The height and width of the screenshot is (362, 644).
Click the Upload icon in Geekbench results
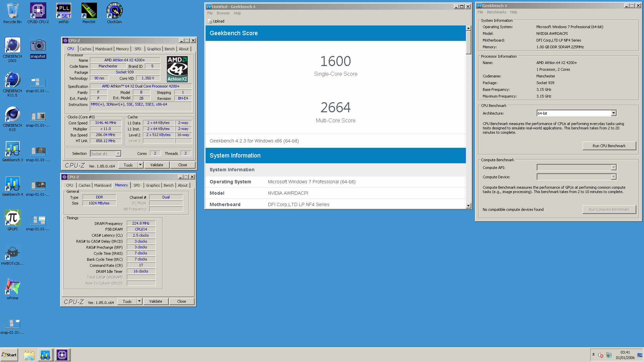click(210, 21)
